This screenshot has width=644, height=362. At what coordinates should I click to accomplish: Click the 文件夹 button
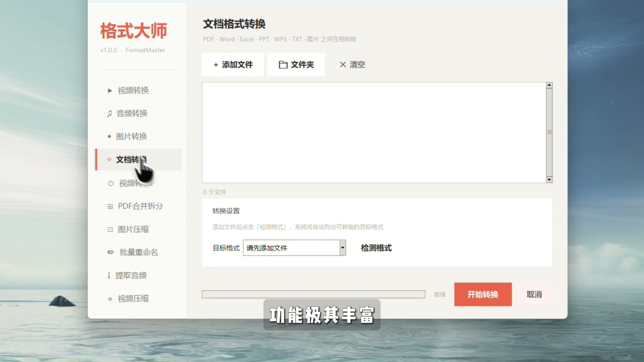[296, 65]
